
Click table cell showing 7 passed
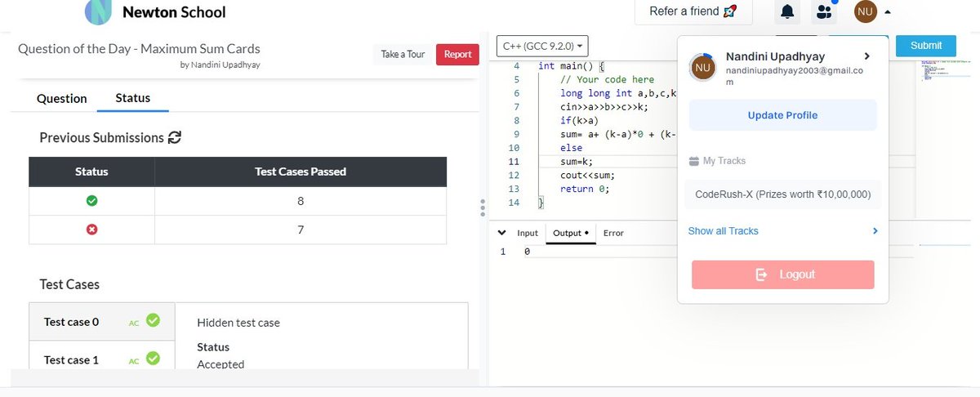pos(301,230)
